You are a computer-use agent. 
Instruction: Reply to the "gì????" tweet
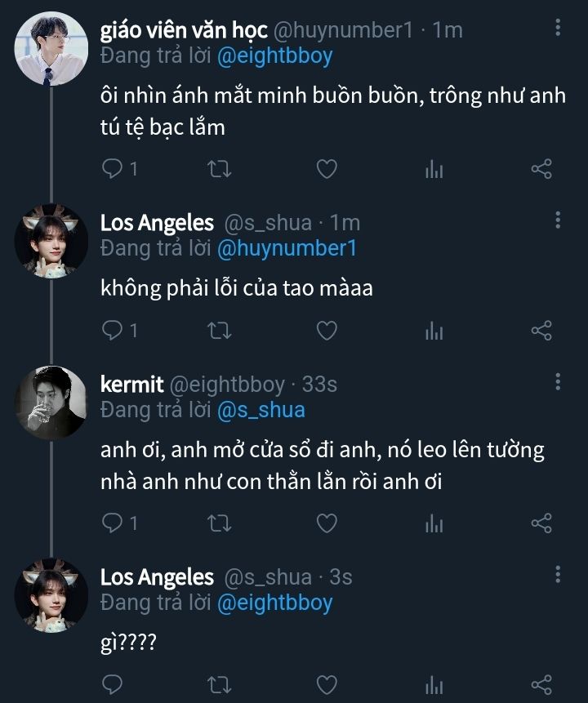[113, 683]
